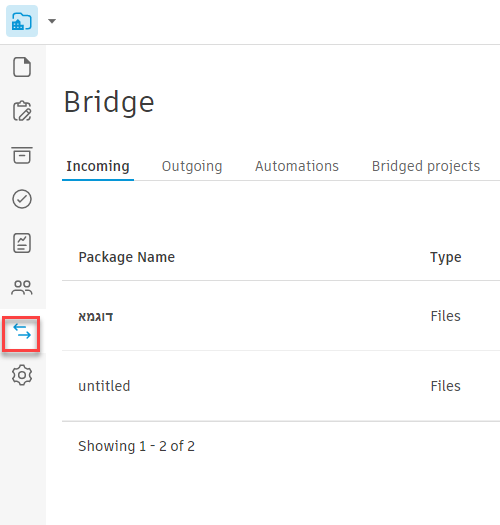
Task: Open the Members people icon
Action: click(x=22, y=287)
